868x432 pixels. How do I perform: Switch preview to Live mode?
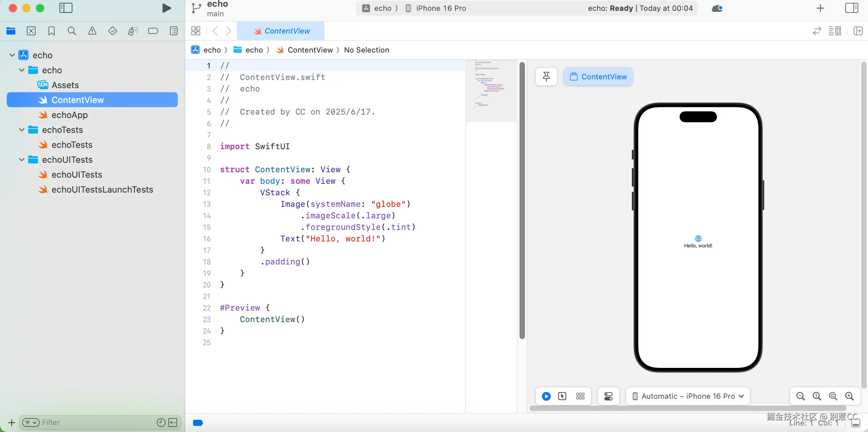546,396
